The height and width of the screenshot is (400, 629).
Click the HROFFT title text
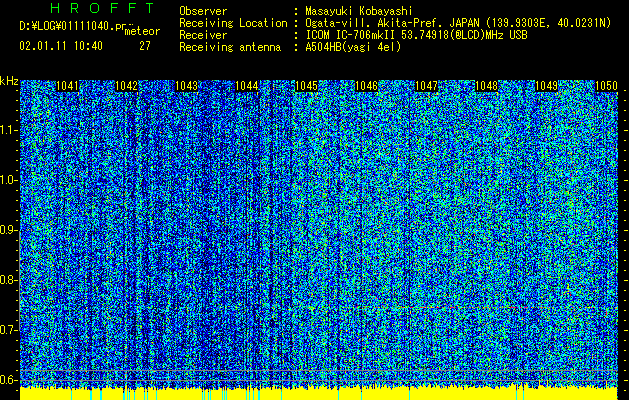(103, 8)
